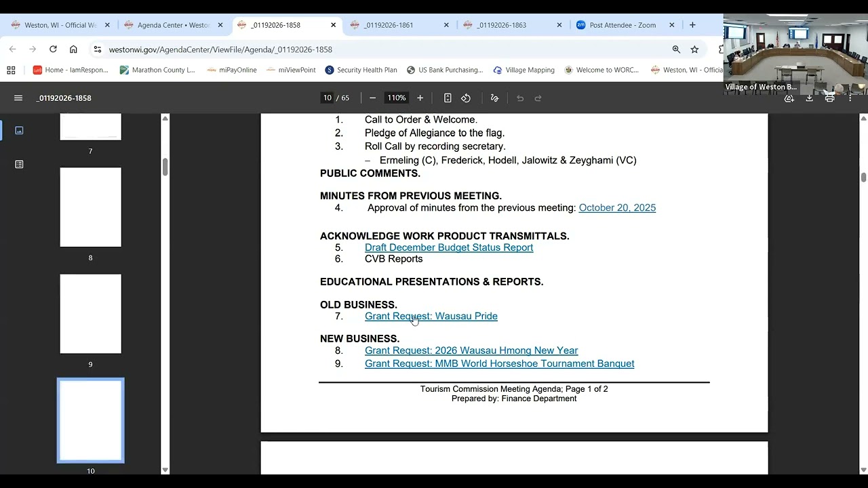Image resolution: width=868 pixels, height=488 pixels.
Task: Open the Home - IamRespon... bookmark
Action: click(x=71, y=70)
